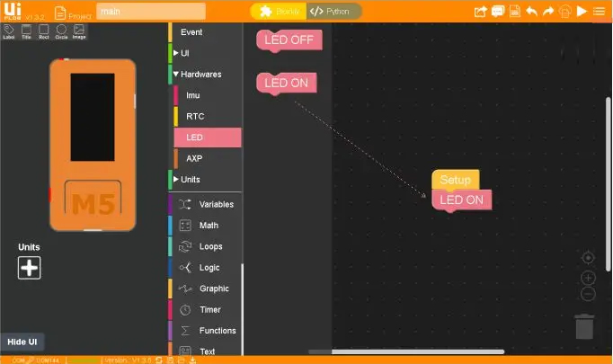Screen dimensions: 613x364
Task: Open the forum chat bubble icon
Action: coord(497,12)
